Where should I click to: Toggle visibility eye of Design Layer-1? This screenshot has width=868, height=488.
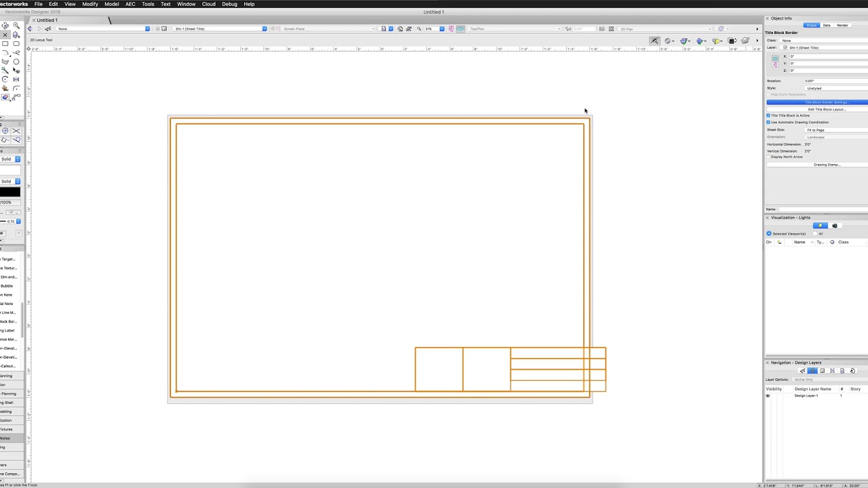coord(768,396)
